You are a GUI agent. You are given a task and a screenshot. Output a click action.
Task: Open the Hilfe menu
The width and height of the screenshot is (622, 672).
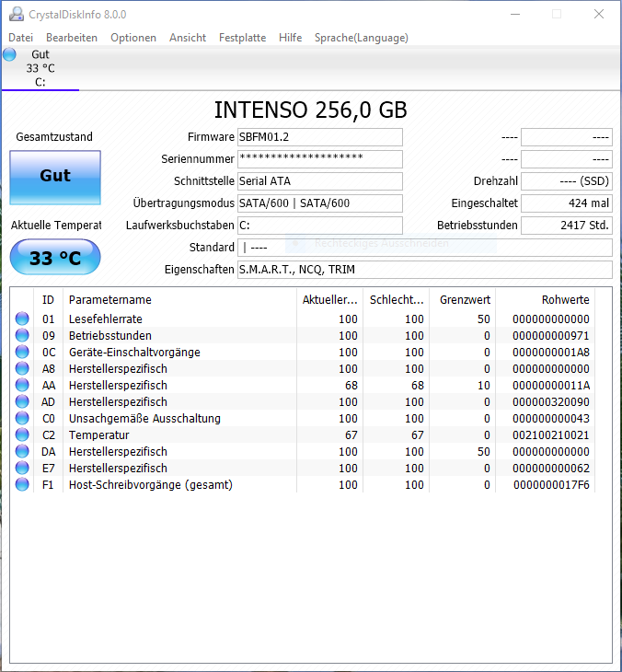(291, 38)
